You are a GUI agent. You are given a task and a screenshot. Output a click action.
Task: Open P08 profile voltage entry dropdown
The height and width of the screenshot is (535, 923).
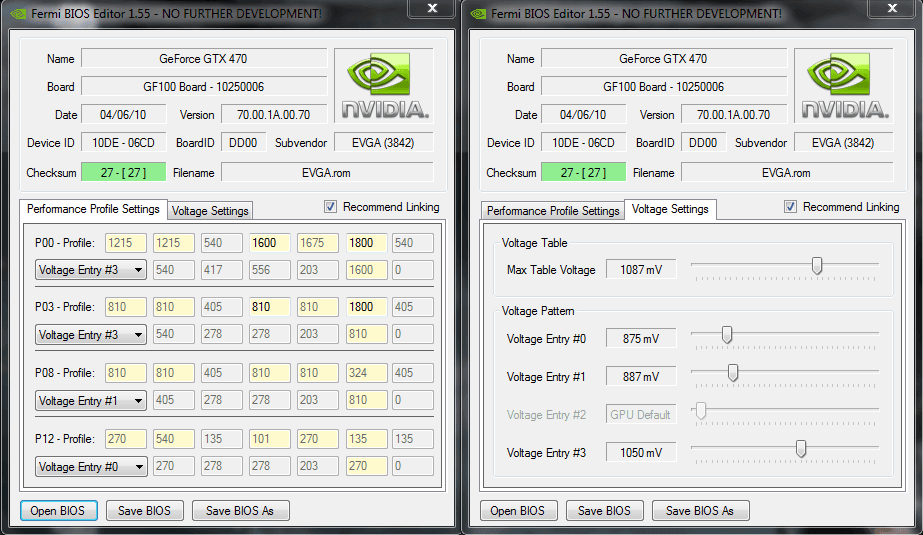[x=91, y=400]
